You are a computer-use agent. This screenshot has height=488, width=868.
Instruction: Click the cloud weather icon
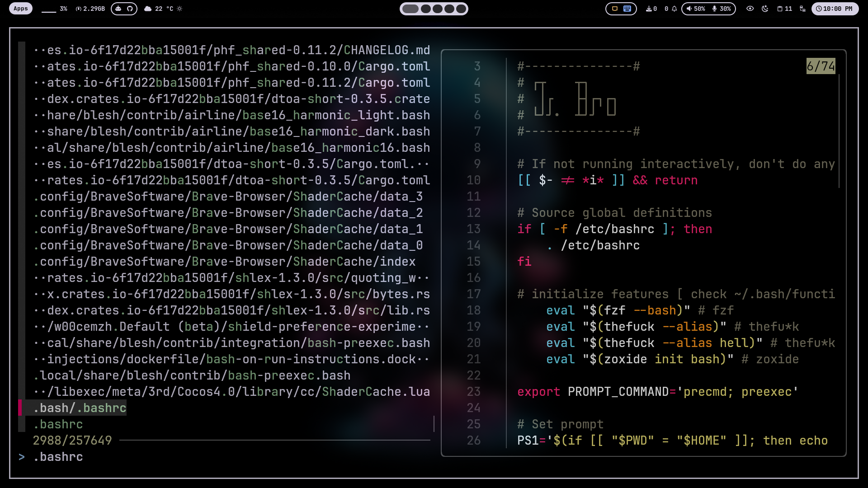point(148,9)
